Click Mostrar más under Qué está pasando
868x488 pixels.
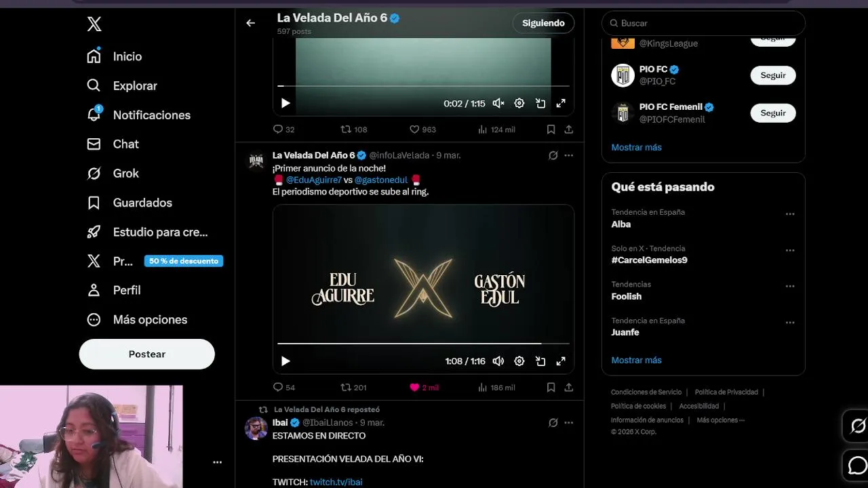(636, 360)
